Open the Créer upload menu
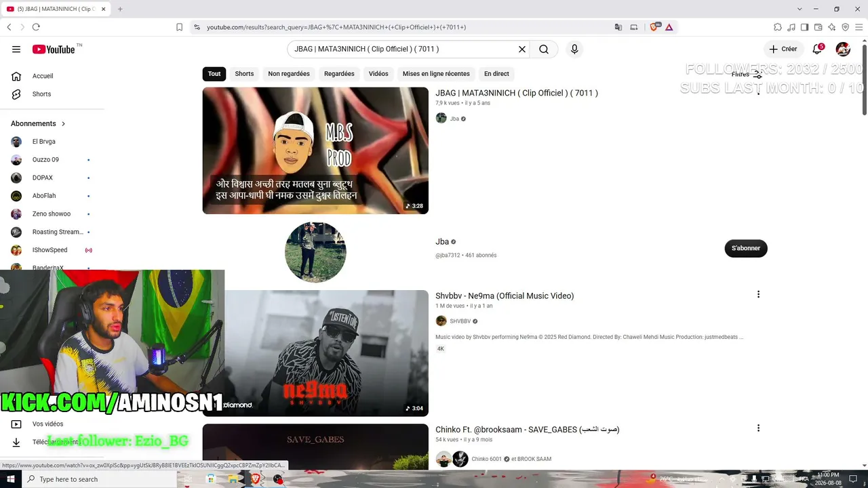Viewport: 868px width, 488px height. [x=783, y=49]
